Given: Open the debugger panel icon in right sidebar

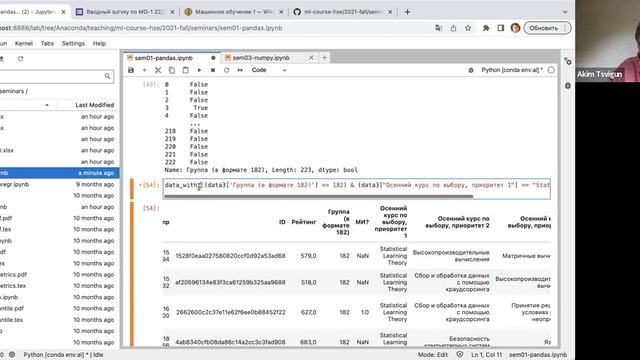Looking at the screenshot, I should point(568,86).
